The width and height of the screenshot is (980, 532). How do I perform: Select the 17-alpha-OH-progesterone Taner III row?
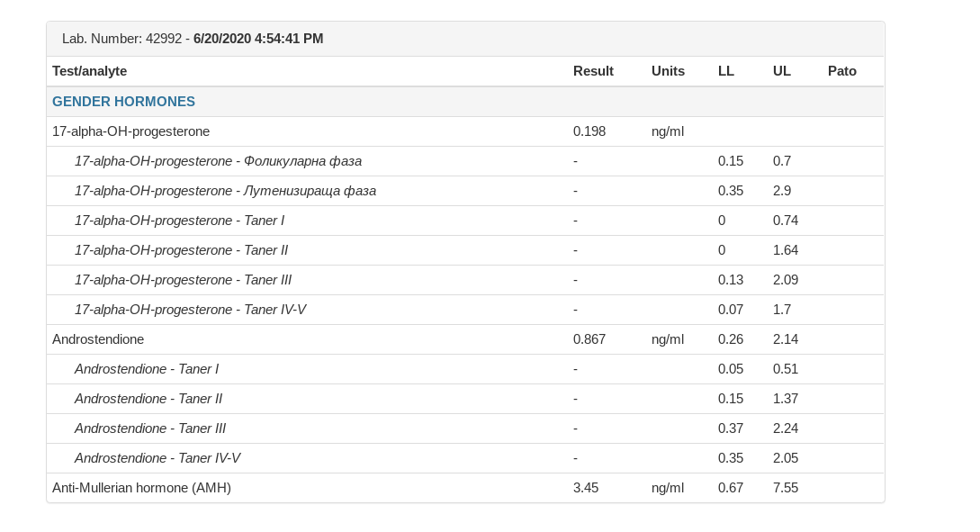(x=183, y=280)
